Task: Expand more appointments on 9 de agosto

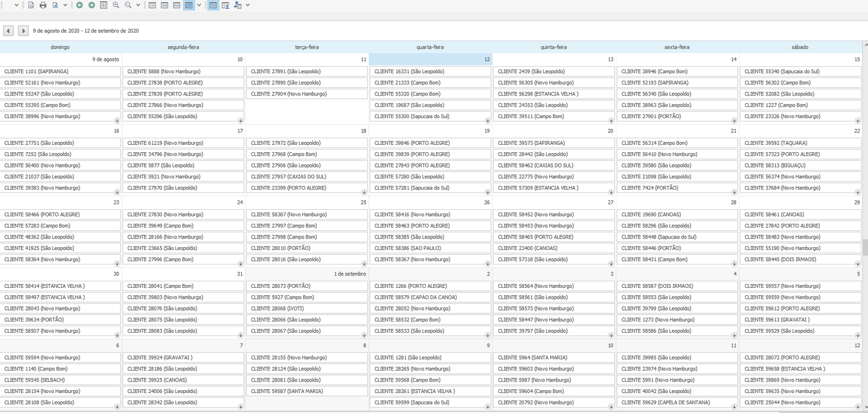Action: point(117,120)
